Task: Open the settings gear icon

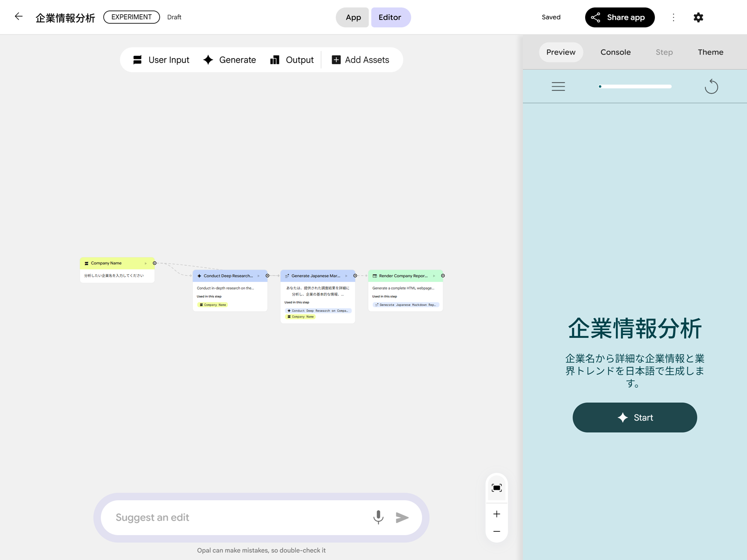Action: (x=698, y=17)
